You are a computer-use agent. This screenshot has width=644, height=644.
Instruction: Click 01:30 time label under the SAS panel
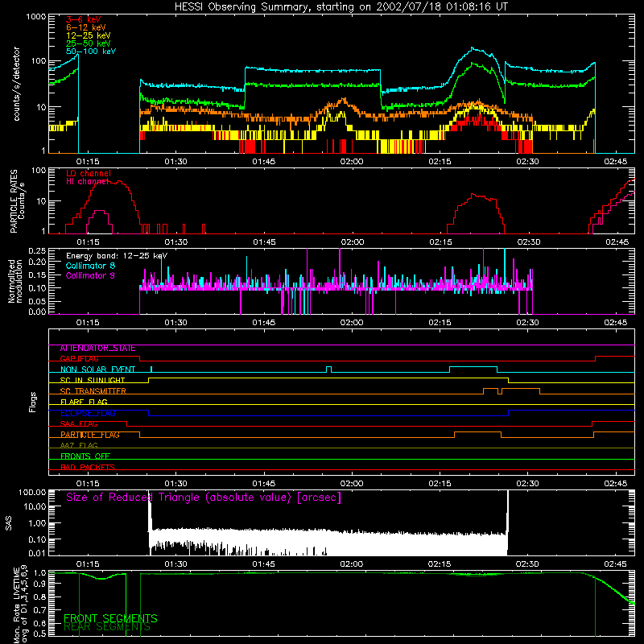click(175, 564)
